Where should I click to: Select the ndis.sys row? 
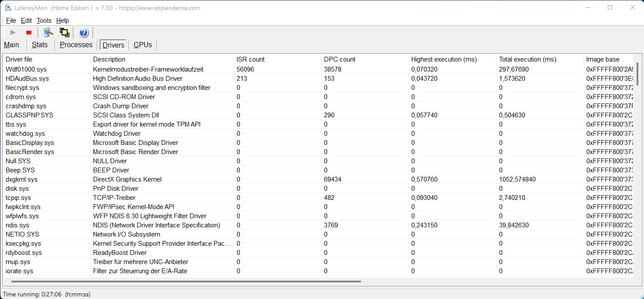coord(318,225)
